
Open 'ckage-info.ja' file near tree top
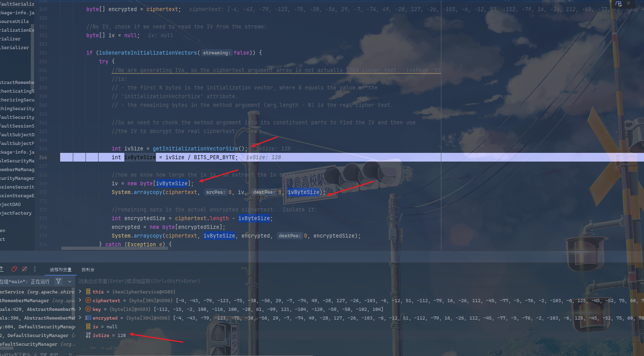coord(17,13)
